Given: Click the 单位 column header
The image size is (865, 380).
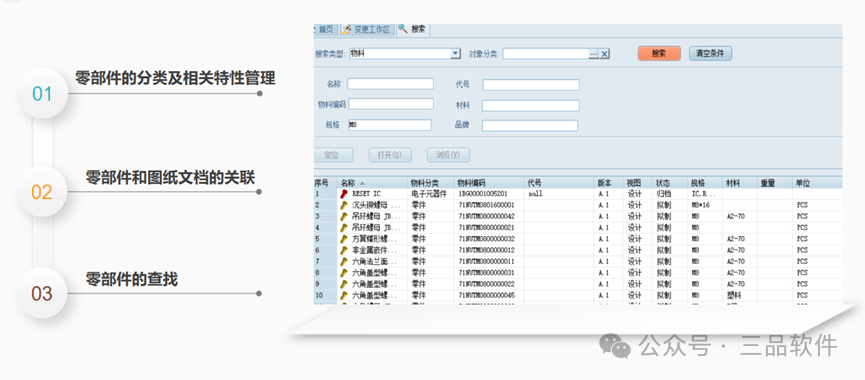Looking at the screenshot, I should (817, 183).
